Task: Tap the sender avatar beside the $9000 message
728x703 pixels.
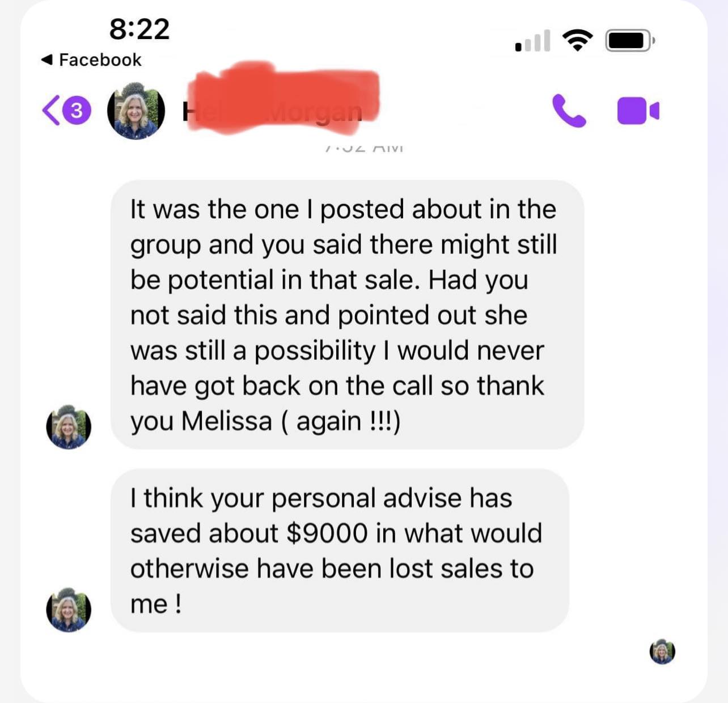Action: click(x=69, y=610)
